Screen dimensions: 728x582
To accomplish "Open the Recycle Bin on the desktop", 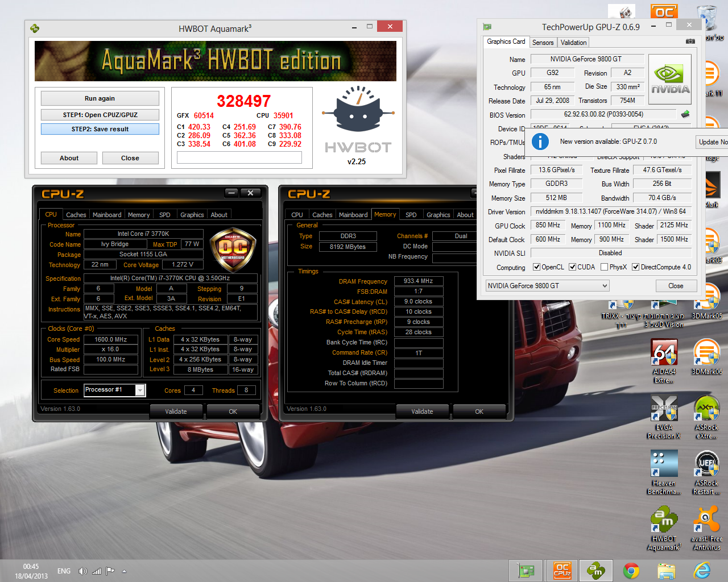I will click(x=707, y=18).
